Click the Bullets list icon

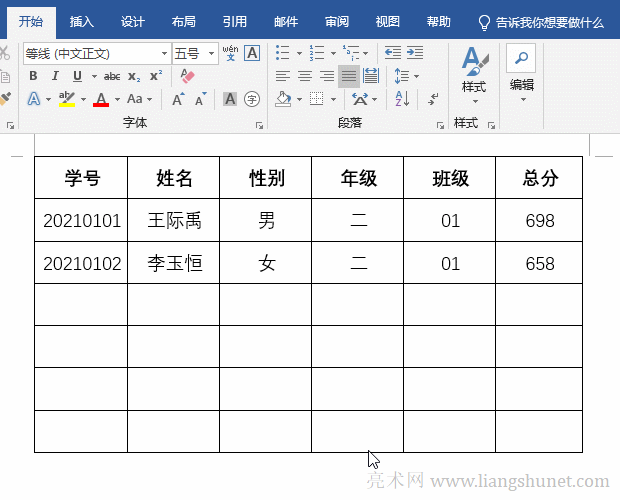(283, 53)
